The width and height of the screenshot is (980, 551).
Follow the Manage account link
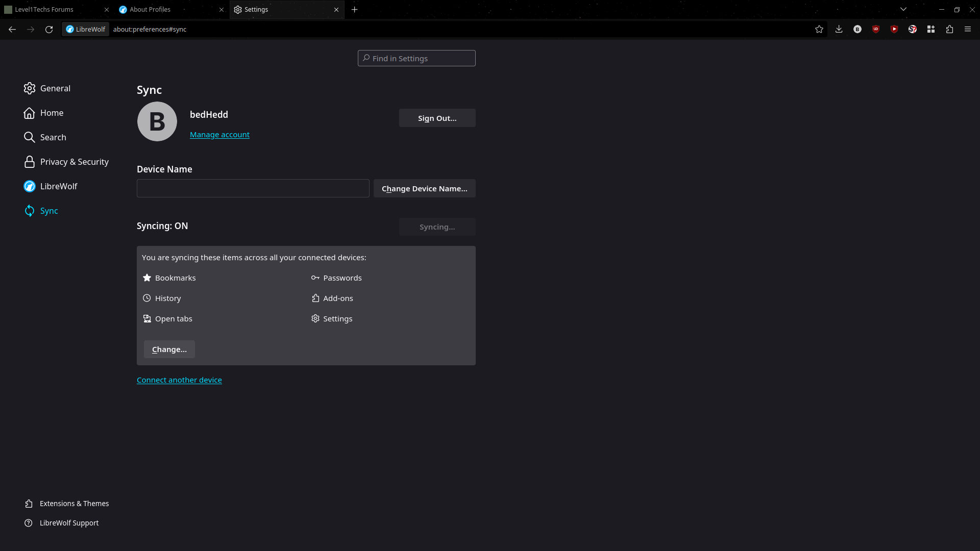pyautogui.click(x=219, y=135)
